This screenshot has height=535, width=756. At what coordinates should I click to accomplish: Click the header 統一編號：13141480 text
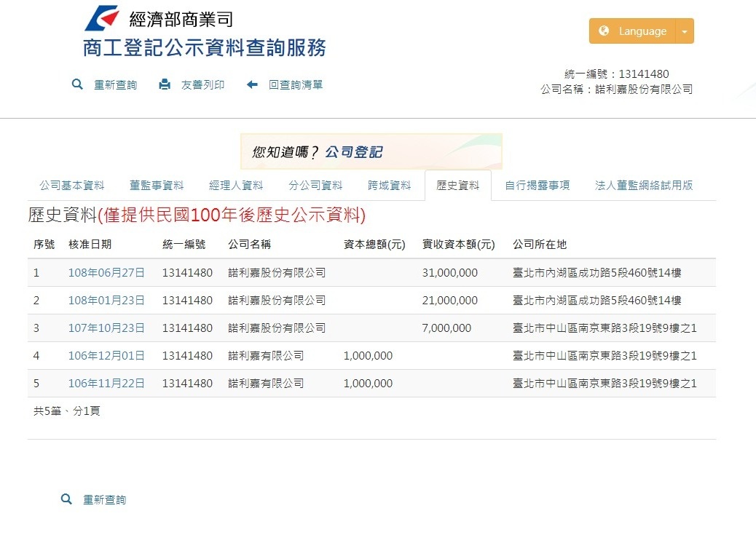[617, 74]
